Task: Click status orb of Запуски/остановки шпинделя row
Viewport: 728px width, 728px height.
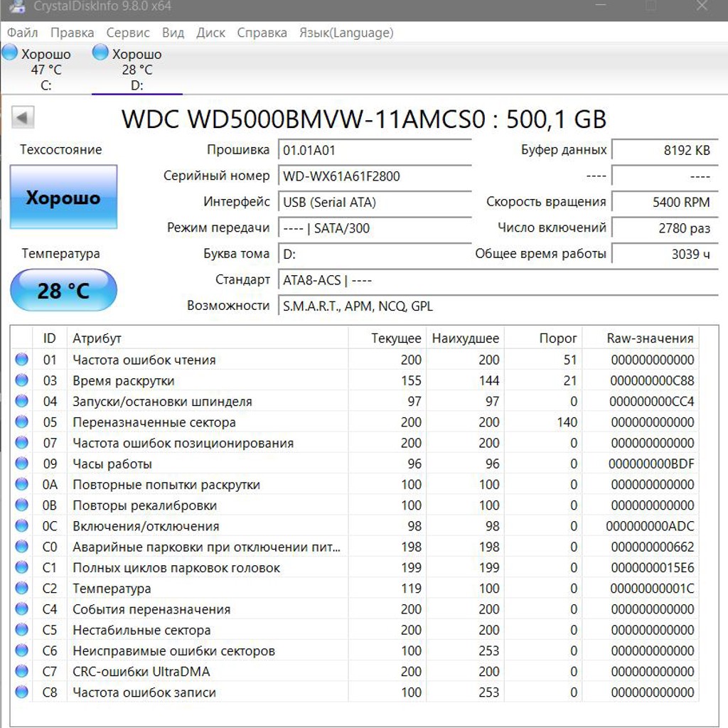Action: pyautogui.click(x=22, y=401)
